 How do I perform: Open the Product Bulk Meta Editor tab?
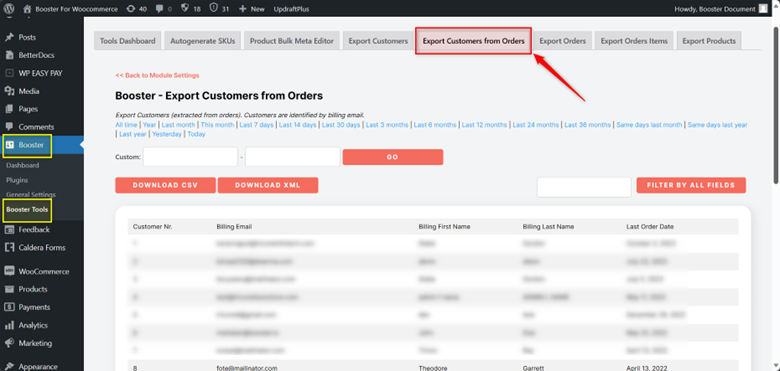click(x=292, y=41)
